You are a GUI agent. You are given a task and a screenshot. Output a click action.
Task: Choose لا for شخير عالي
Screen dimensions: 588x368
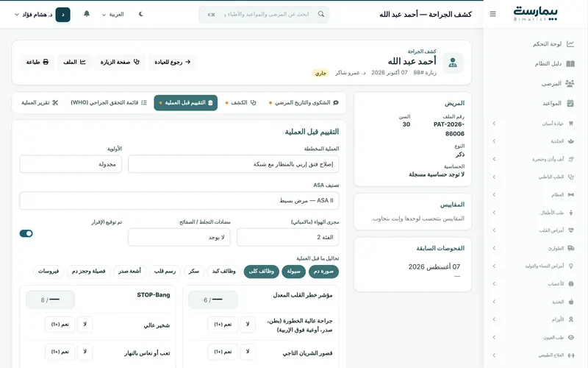click(x=85, y=325)
